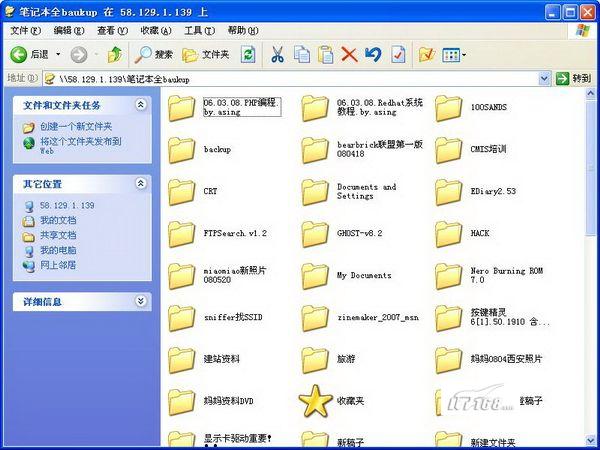The height and width of the screenshot is (450, 600).
Task: Click the Go (转到) button
Action: 574,78
